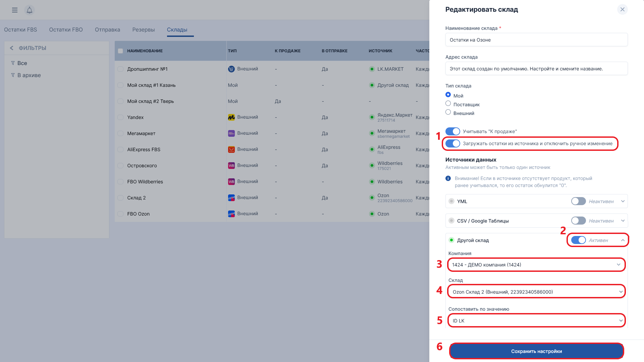Click the Wildberries logo in Островского row
Viewport: 644px width, 362px height.
coord(231,166)
